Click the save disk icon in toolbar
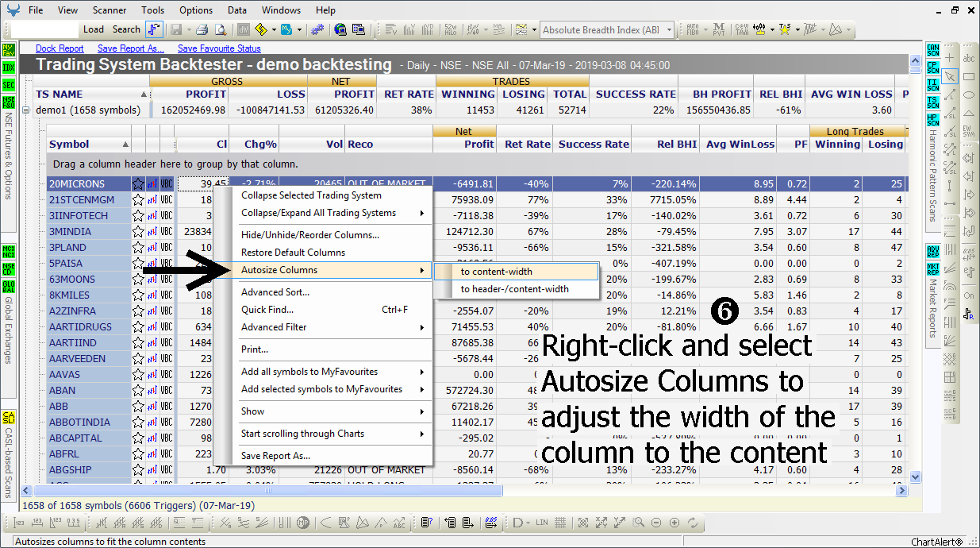 coord(175,29)
